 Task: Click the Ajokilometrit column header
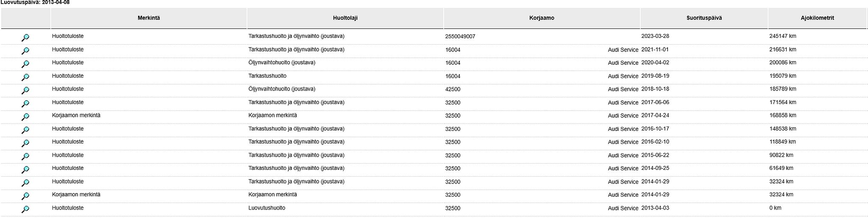click(817, 18)
